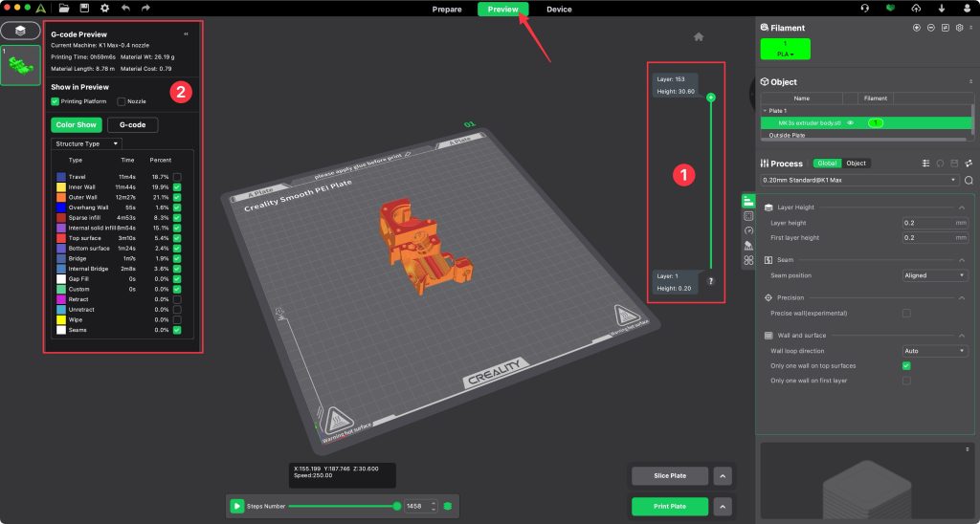Open the Structure Type dropdown

[86, 143]
